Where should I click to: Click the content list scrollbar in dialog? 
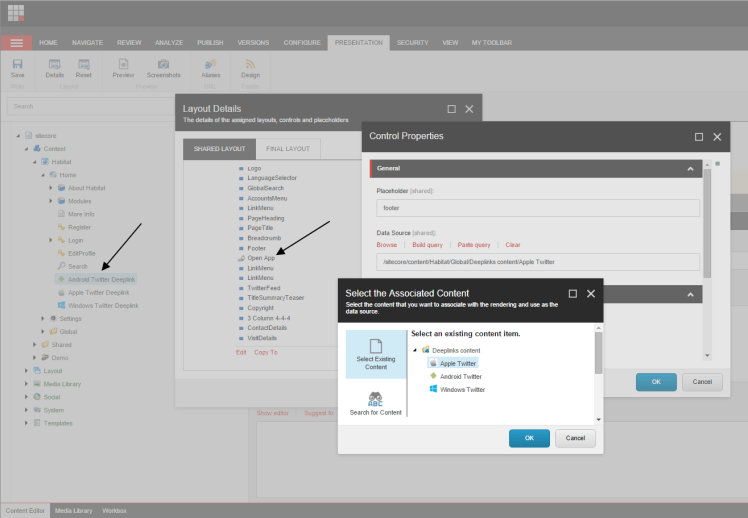coord(598,353)
